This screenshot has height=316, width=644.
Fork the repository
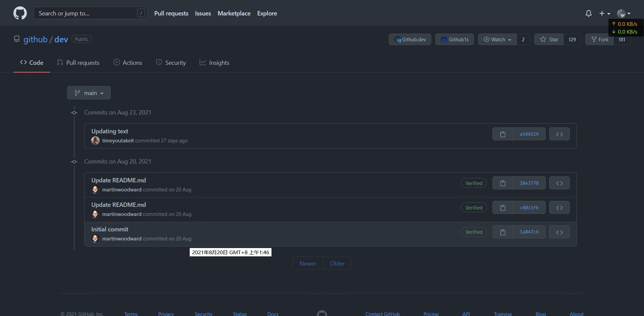(x=599, y=39)
